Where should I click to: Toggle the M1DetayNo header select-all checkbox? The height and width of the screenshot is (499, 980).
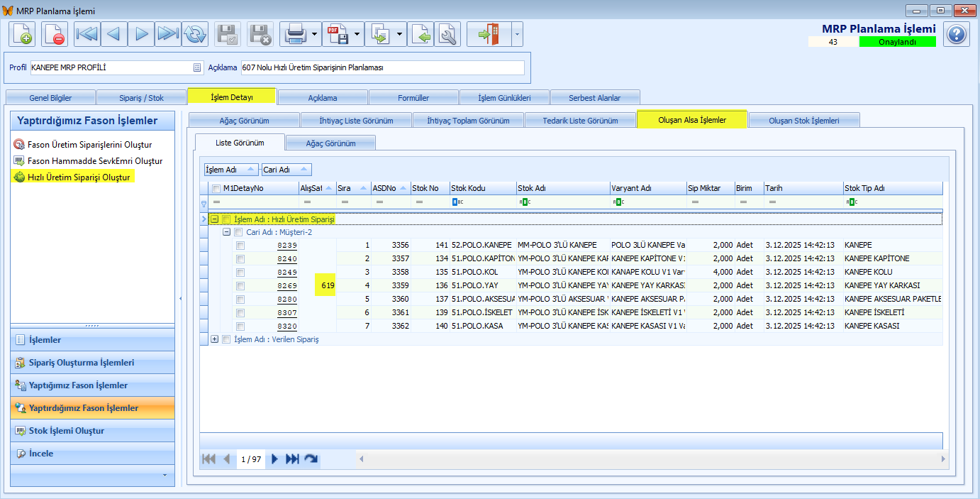(x=216, y=189)
